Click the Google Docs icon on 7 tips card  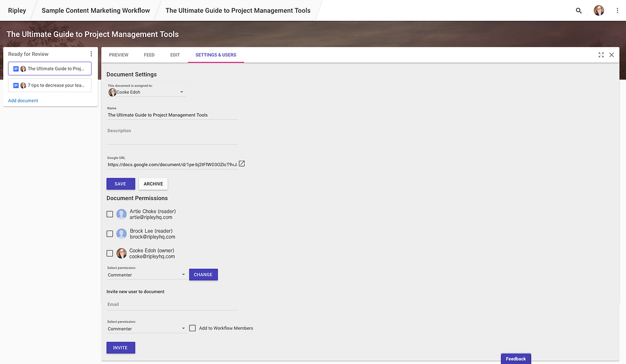click(16, 86)
